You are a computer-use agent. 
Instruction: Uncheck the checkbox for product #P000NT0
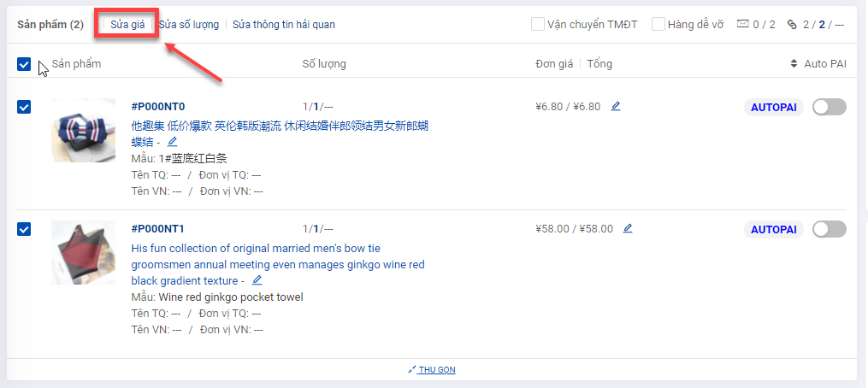24,107
